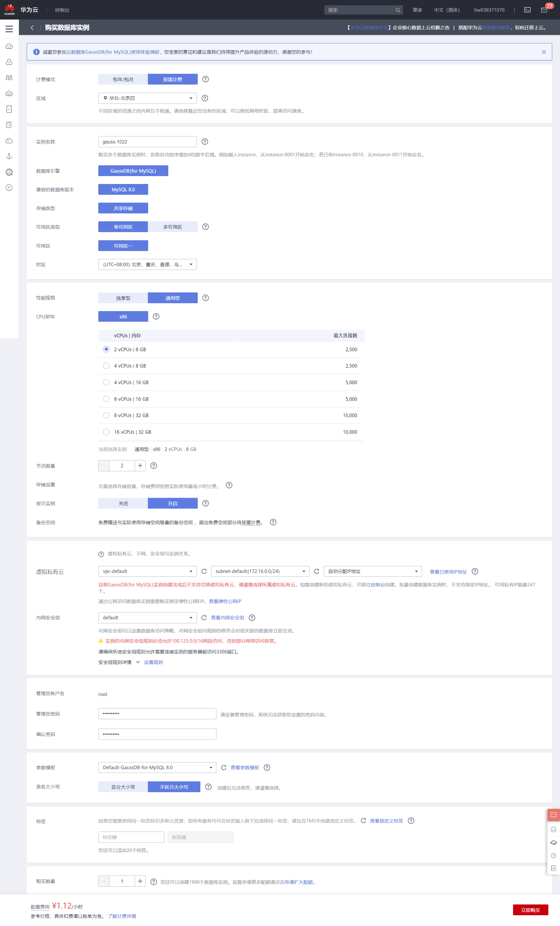The width and height of the screenshot is (560, 926).
Task: Click the back arrow beside the page title
Action: tap(32, 28)
